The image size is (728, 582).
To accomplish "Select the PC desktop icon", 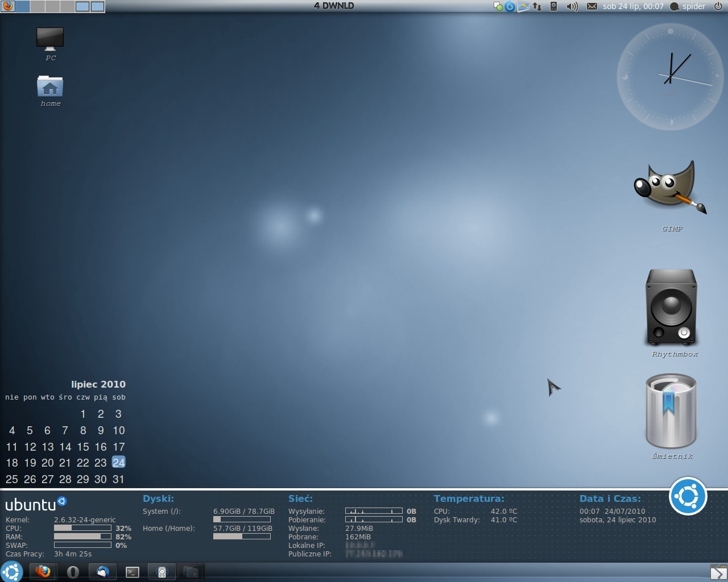I will click(50, 44).
